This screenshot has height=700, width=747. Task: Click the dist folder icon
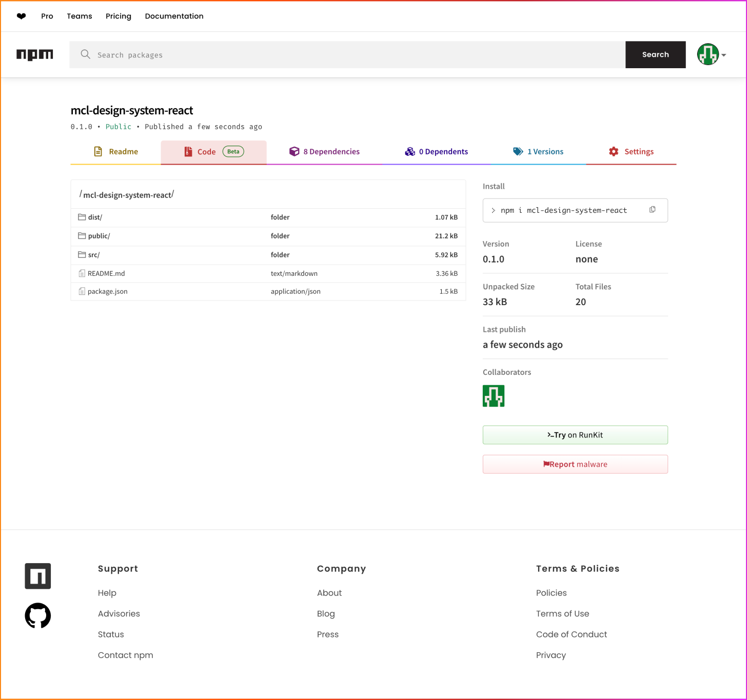pyautogui.click(x=82, y=217)
